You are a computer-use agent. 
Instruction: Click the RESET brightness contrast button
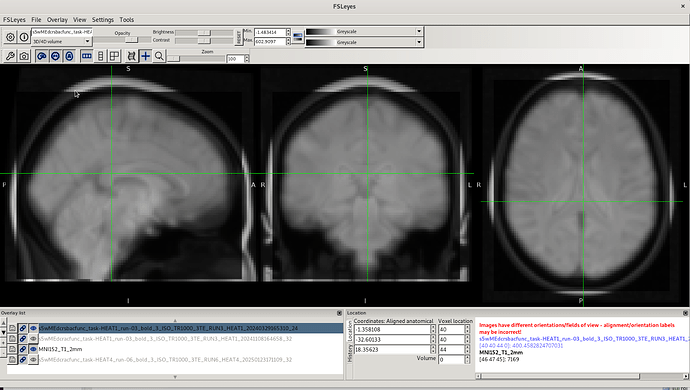239,37
